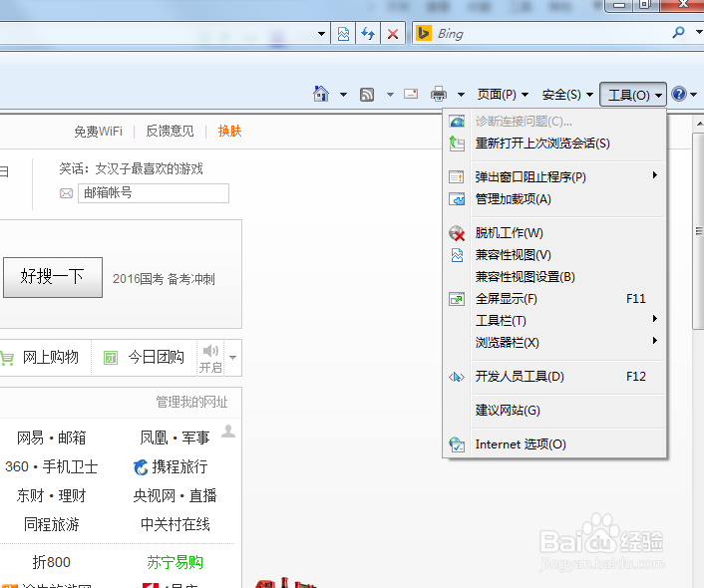The width and height of the screenshot is (704, 588).
Task: Open the address bar history dropdown arrow
Action: (321, 34)
